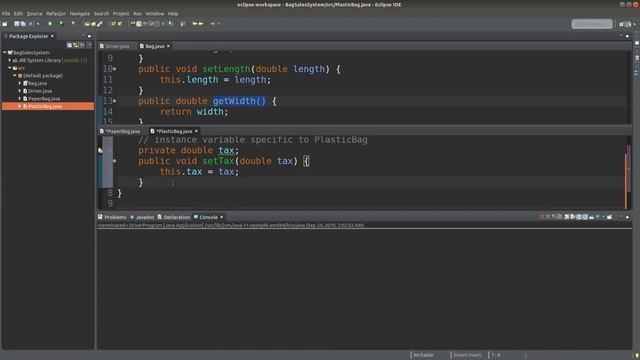The height and width of the screenshot is (360, 640).
Task: Toggle fold marker on line 13 getWidth
Action: [x=115, y=101]
